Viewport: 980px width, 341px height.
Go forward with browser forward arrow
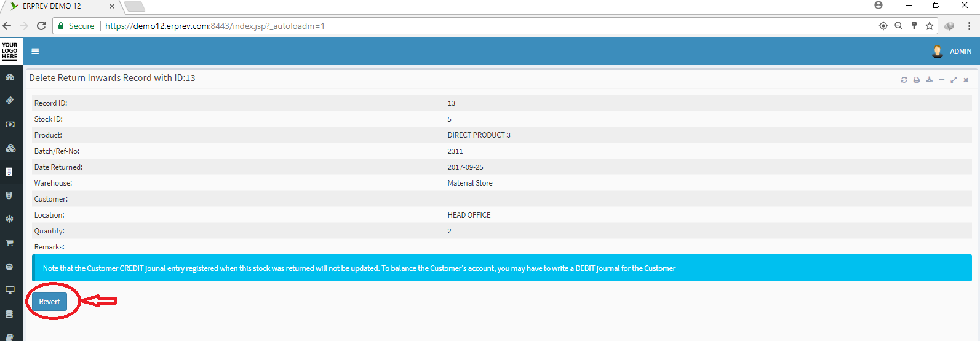click(24, 26)
